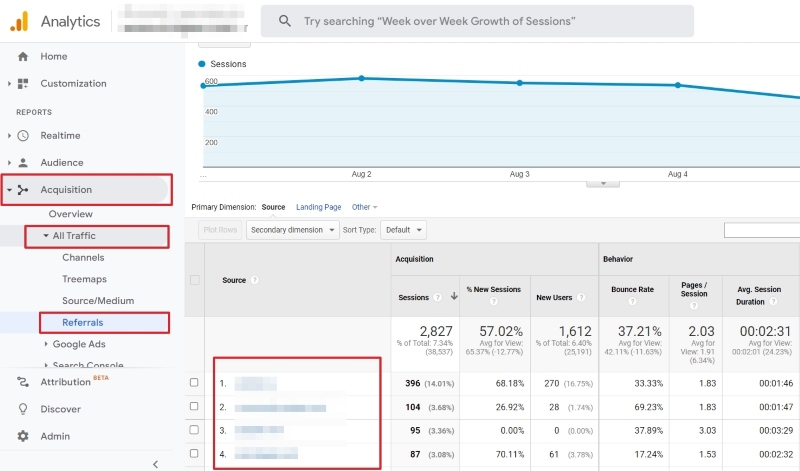
Task: Click the Admin gear icon
Action: tap(22, 436)
